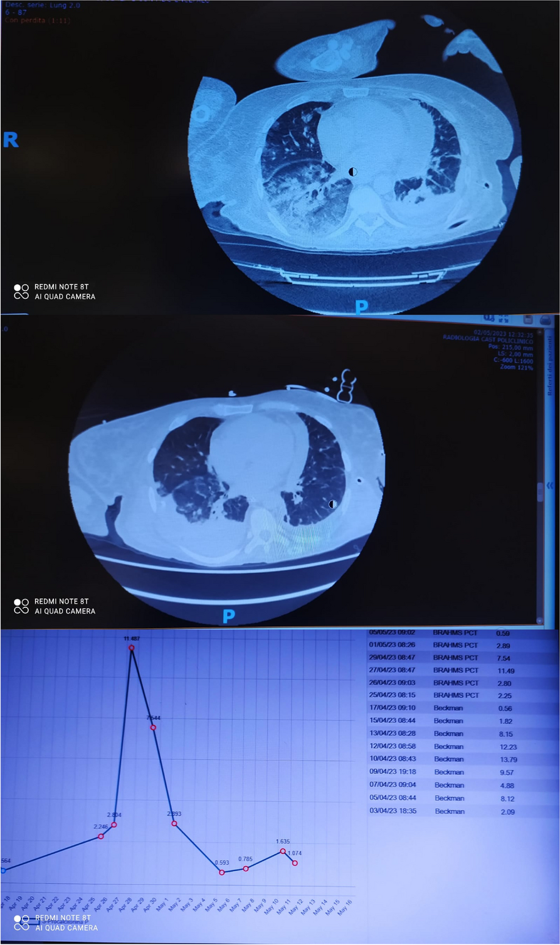Viewport: 560px width, 945px height.
Task: Click the 'R' orientation marker on upper CT
Action: click(x=11, y=139)
